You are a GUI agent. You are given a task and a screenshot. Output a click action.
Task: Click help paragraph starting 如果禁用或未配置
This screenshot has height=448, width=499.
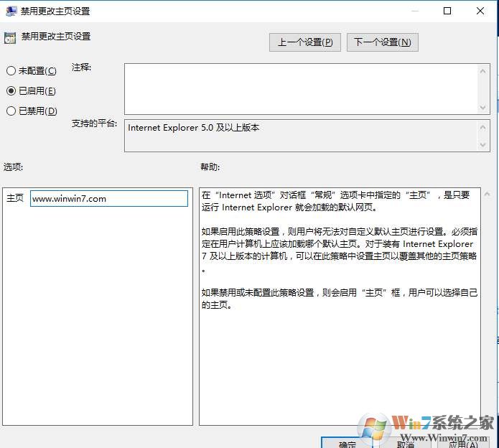click(x=339, y=299)
